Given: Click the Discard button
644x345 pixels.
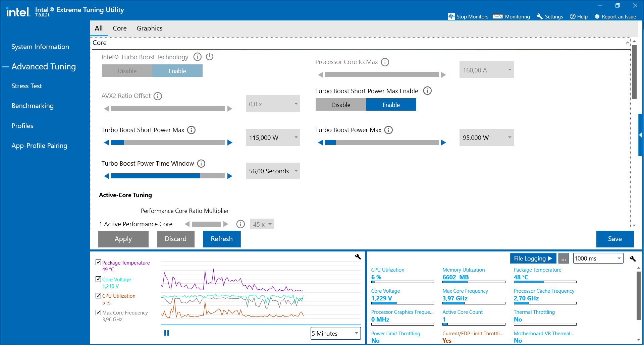Looking at the screenshot, I should [x=176, y=239].
